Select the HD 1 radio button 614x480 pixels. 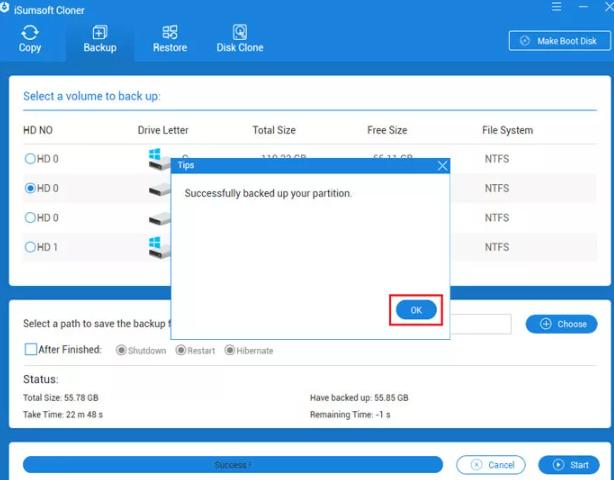point(30,247)
